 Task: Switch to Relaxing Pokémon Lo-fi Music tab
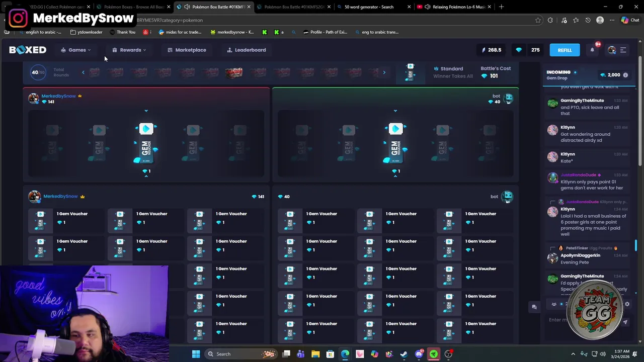(454, 7)
